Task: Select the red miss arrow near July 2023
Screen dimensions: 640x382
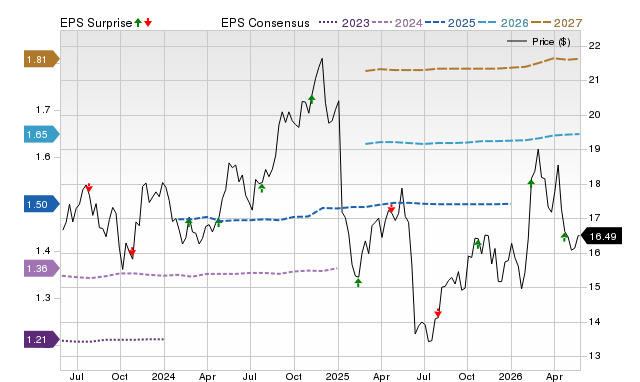Action: point(89,187)
